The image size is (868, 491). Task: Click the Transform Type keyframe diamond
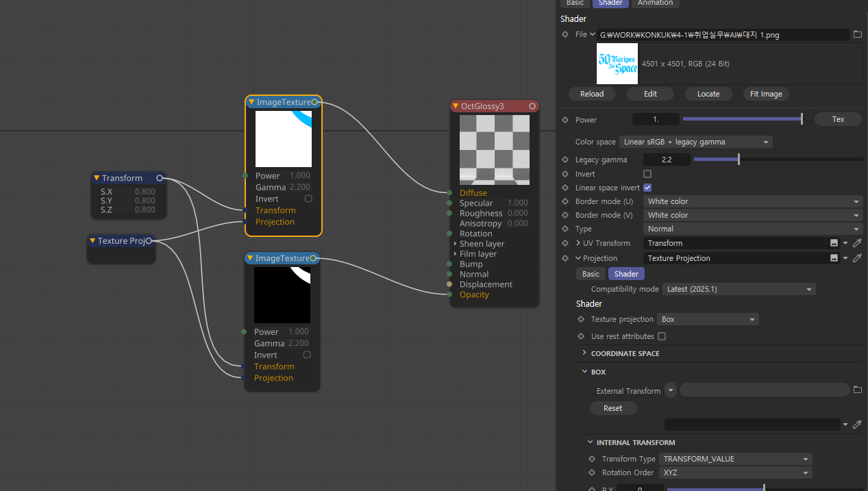592,459
